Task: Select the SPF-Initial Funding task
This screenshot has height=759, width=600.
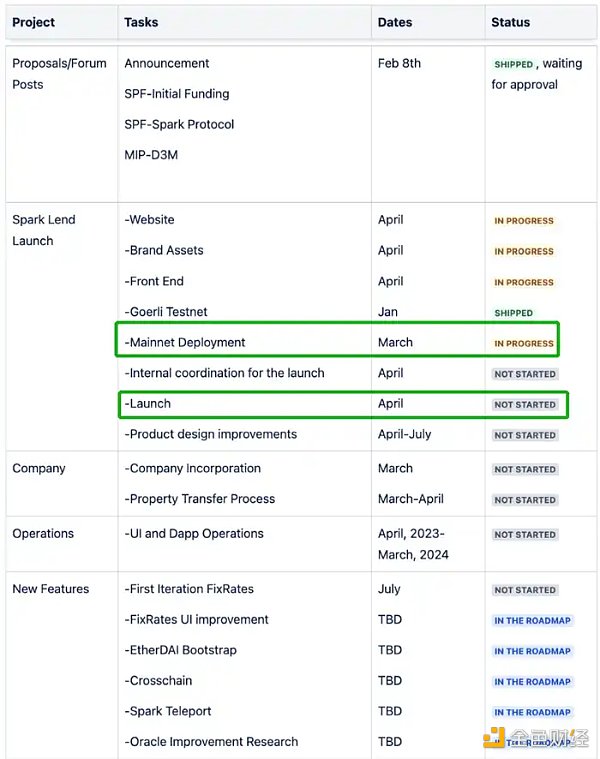Action: (x=177, y=94)
